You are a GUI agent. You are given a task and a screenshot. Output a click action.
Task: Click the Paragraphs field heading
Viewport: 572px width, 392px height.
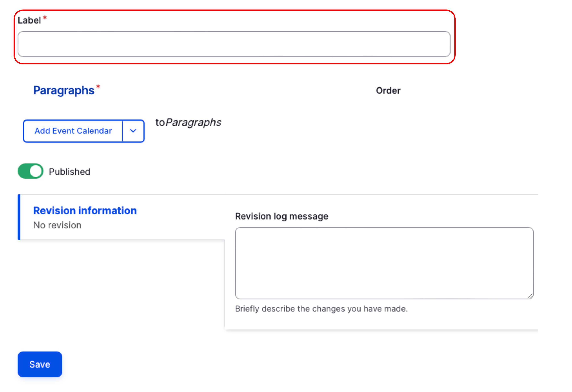coord(64,90)
